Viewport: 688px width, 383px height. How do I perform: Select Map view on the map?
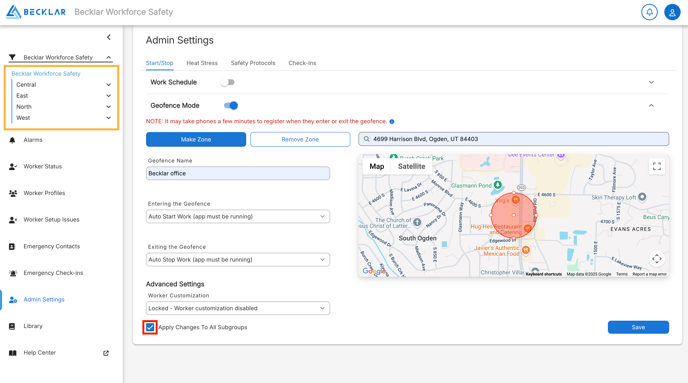376,166
